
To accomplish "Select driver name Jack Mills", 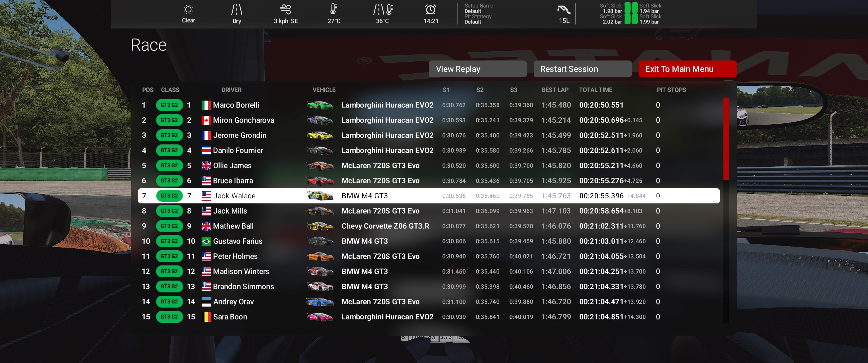I will [230, 211].
